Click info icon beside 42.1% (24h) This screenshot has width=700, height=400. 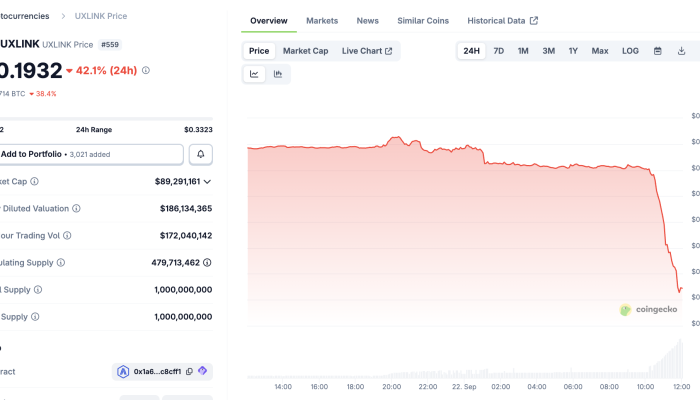pyautogui.click(x=146, y=71)
